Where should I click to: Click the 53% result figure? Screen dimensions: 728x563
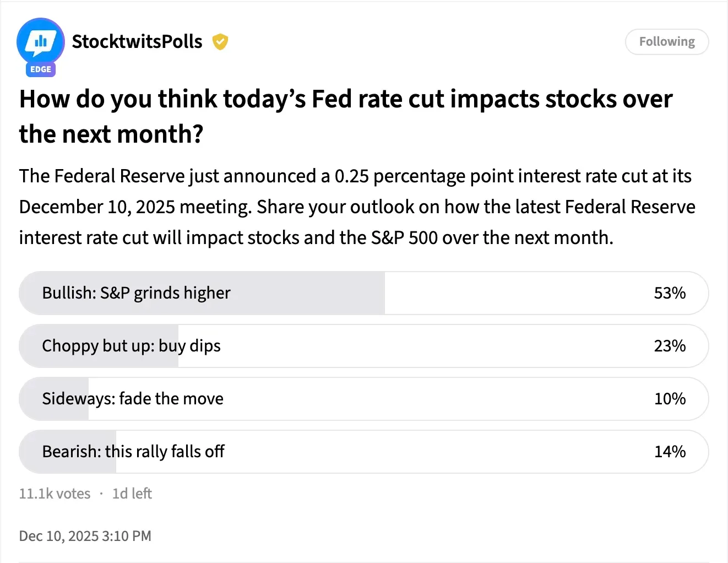click(670, 293)
